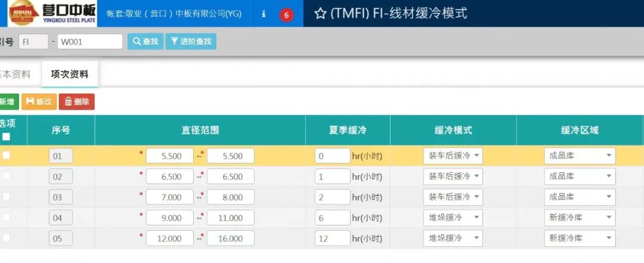Click the orange 修改 save button
The height and width of the screenshot is (263, 644).
coord(39,101)
